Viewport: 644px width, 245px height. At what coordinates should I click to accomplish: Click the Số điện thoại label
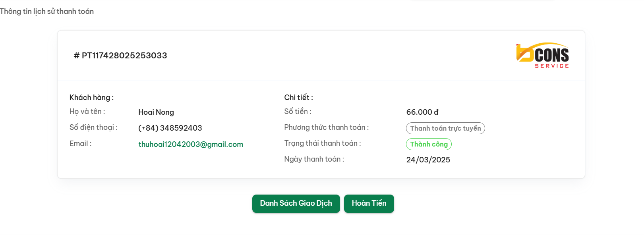click(93, 127)
